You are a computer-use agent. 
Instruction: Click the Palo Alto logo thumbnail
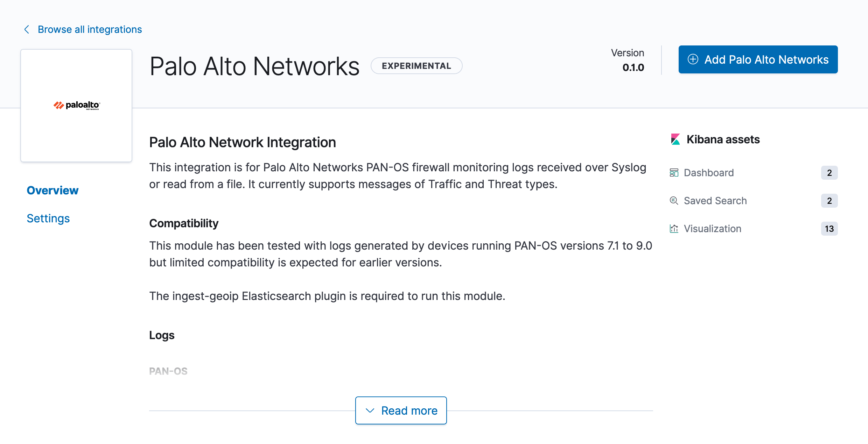pos(76,105)
